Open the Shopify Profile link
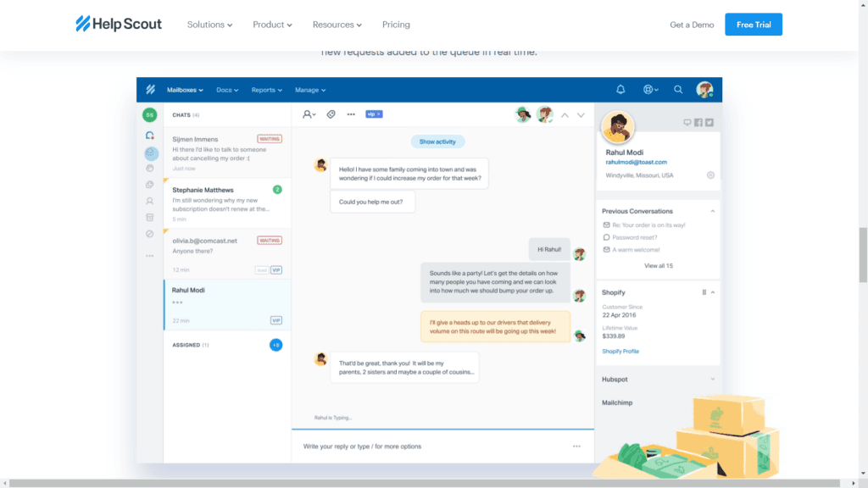 point(620,352)
